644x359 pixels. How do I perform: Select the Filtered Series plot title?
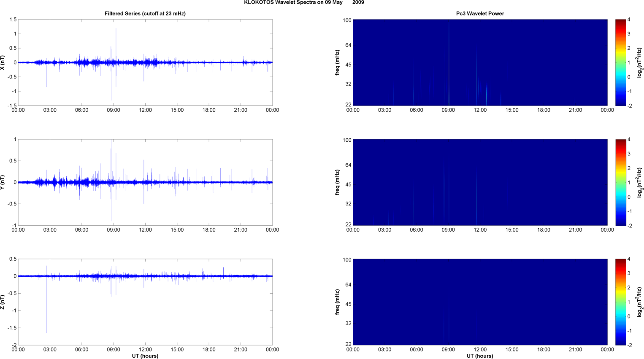tap(145, 13)
